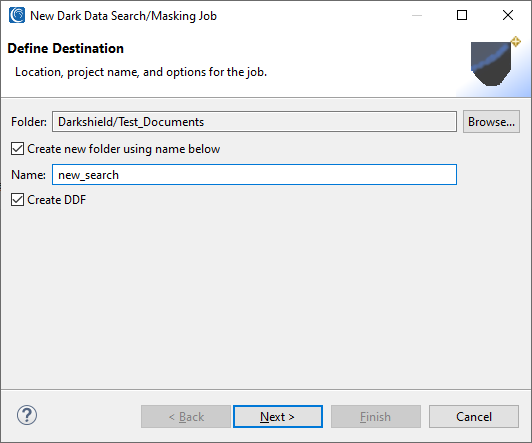The width and height of the screenshot is (532, 443).
Task: Click the Create DDF label text
Action: 57,200
